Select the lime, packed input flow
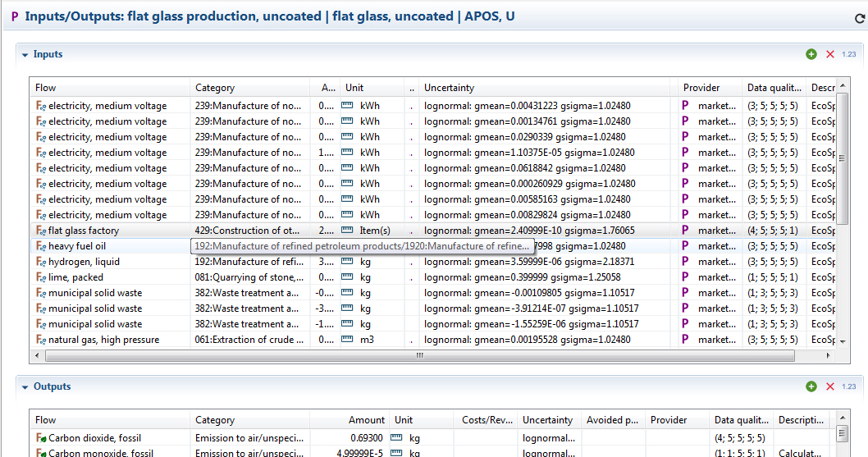Screen dimensions: 868x457 (75, 277)
